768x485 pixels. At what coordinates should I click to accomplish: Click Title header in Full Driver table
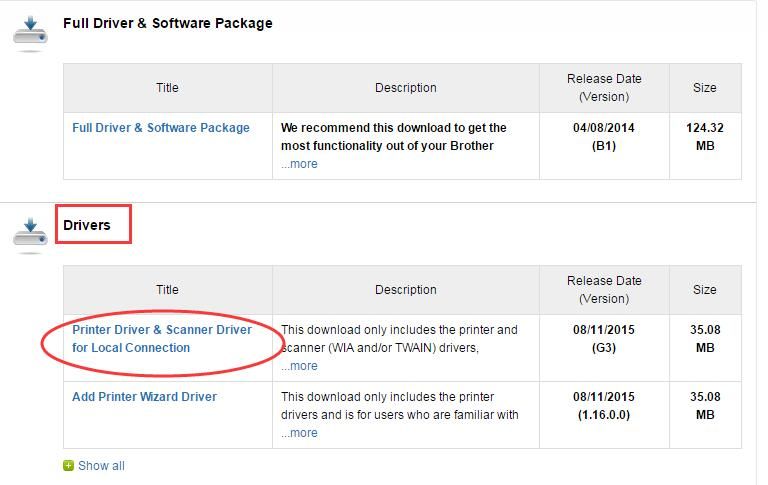(167, 88)
